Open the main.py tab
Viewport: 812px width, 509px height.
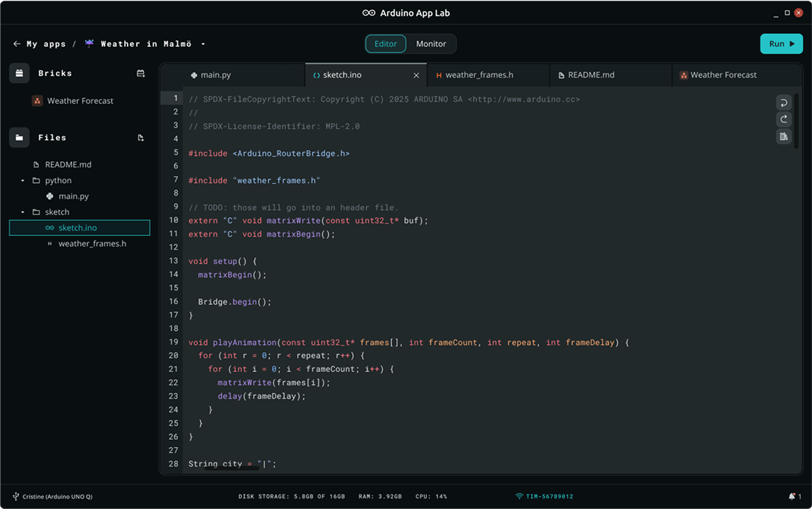[x=215, y=75]
